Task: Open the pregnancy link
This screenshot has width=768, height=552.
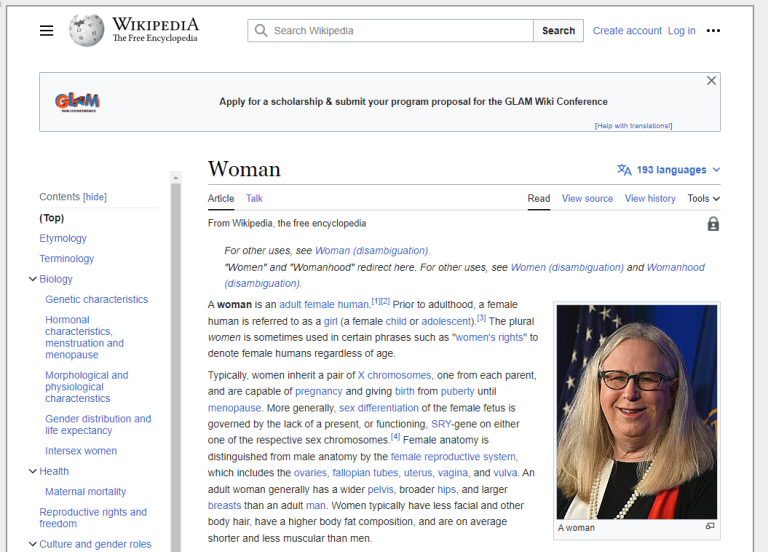Action: (x=319, y=391)
